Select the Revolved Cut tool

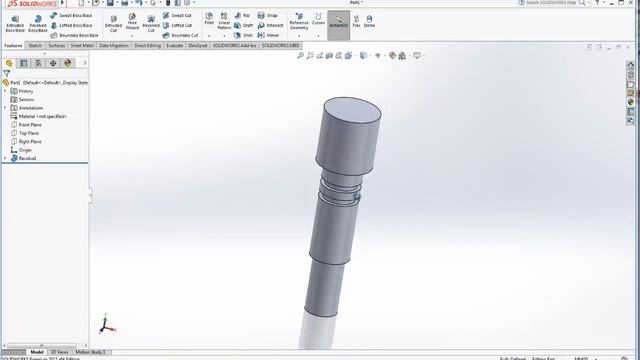pos(151,24)
